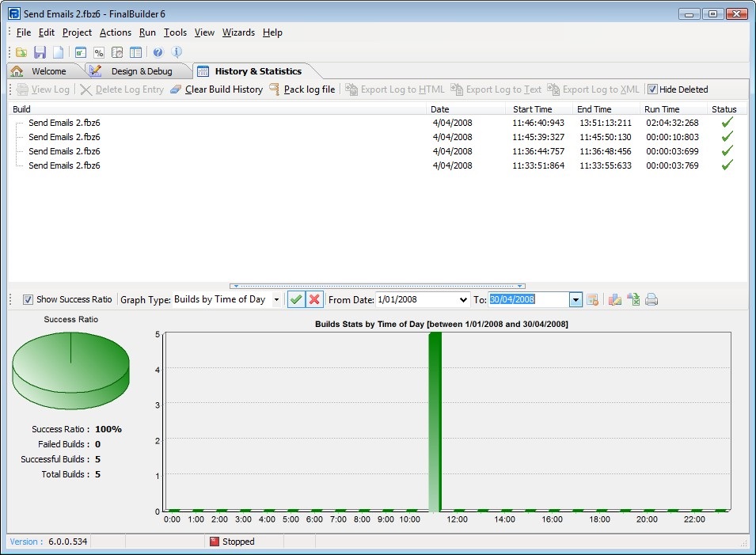Click the Design & Debug pencil icon
756x555 pixels.
point(95,71)
